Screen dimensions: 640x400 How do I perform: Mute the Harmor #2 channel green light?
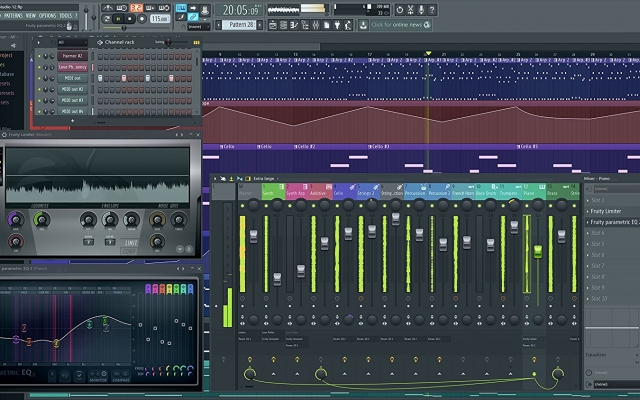tap(39, 56)
